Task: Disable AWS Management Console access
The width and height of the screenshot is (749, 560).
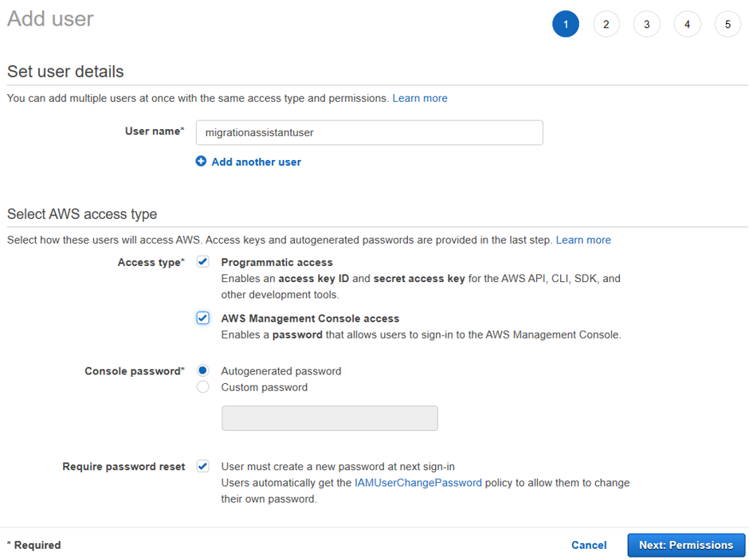Action: tap(202, 318)
